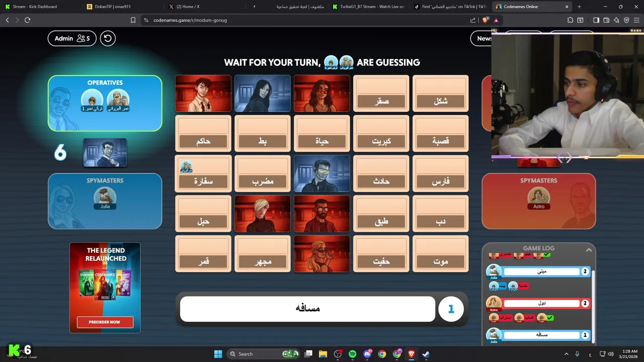644x362 pixels.
Task: Choose the حبل word card
Action: [x=203, y=214]
